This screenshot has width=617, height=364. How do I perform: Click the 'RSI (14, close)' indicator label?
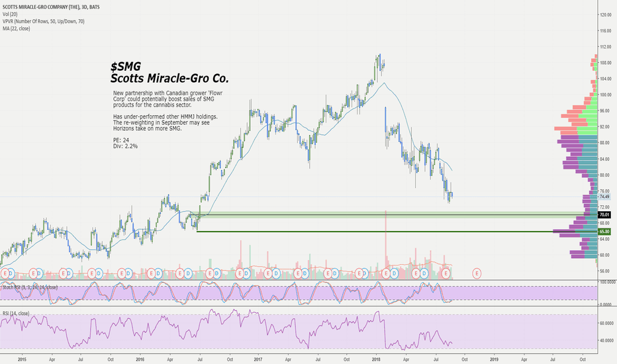tap(16, 313)
